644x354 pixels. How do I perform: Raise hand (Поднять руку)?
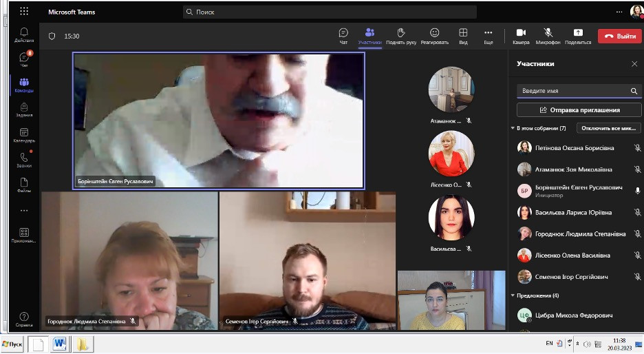click(x=401, y=37)
